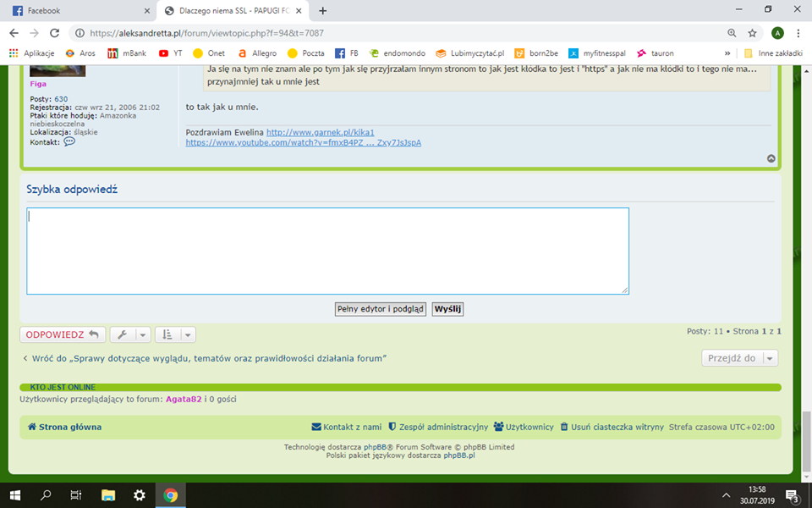Image resolution: width=812 pixels, height=508 pixels.
Task: Click inside the quick reply text area
Action: (327, 251)
